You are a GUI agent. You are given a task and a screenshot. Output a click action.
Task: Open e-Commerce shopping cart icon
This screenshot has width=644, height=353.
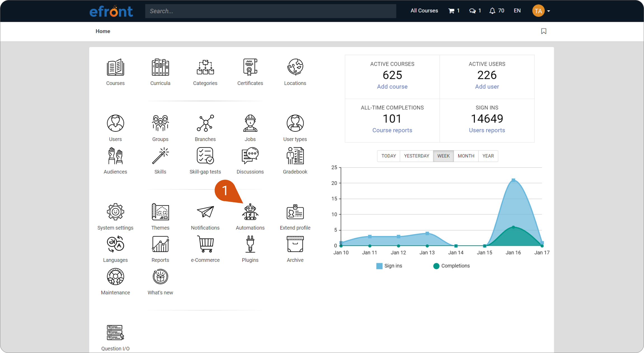[205, 244]
